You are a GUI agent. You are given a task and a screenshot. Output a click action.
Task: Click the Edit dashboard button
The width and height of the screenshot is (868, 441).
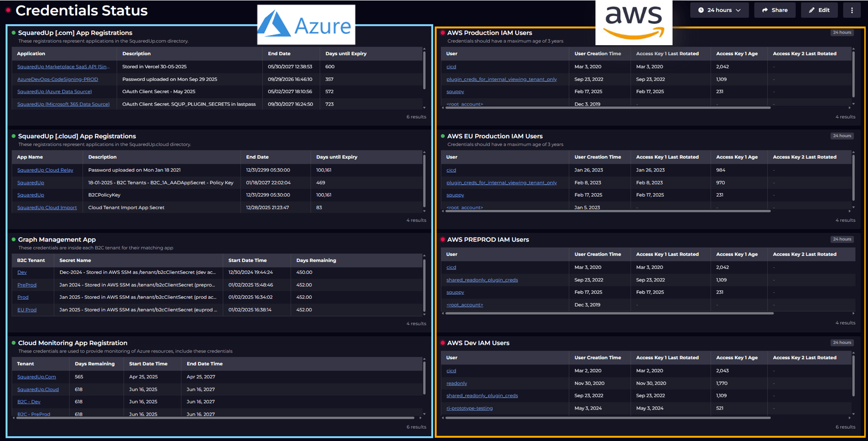[x=819, y=10]
